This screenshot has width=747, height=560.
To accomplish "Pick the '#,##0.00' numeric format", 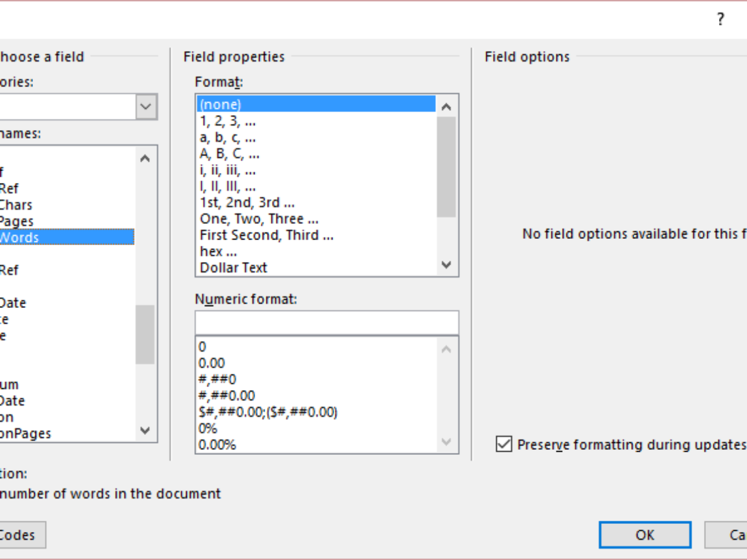I will [227, 396].
